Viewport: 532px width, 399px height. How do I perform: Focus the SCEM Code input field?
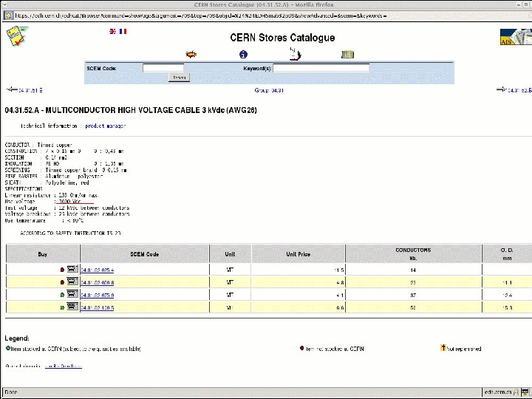coord(163,68)
